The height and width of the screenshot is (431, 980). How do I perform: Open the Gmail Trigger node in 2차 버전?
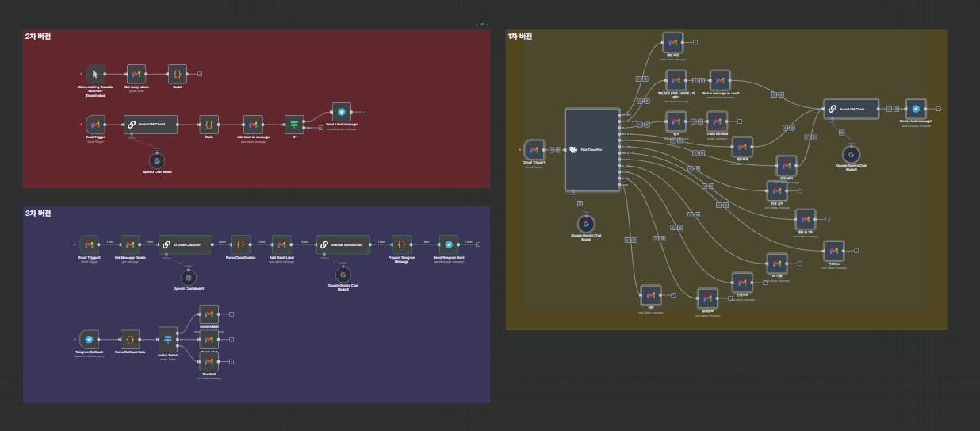point(95,125)
